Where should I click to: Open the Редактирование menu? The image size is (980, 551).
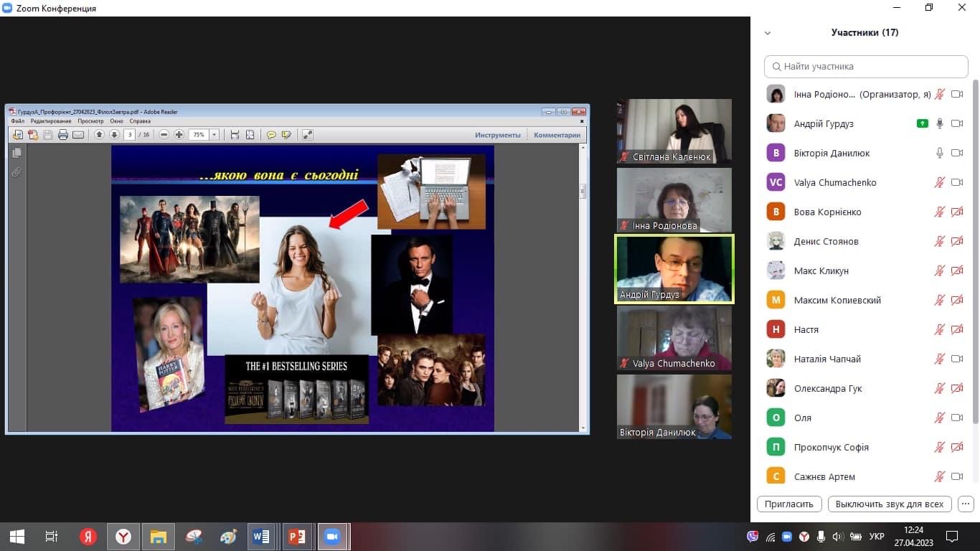pos(51,121)
